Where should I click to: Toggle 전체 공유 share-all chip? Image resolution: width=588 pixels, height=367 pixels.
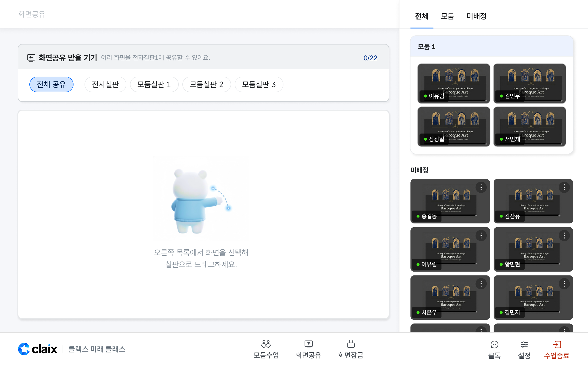[51, 84]
